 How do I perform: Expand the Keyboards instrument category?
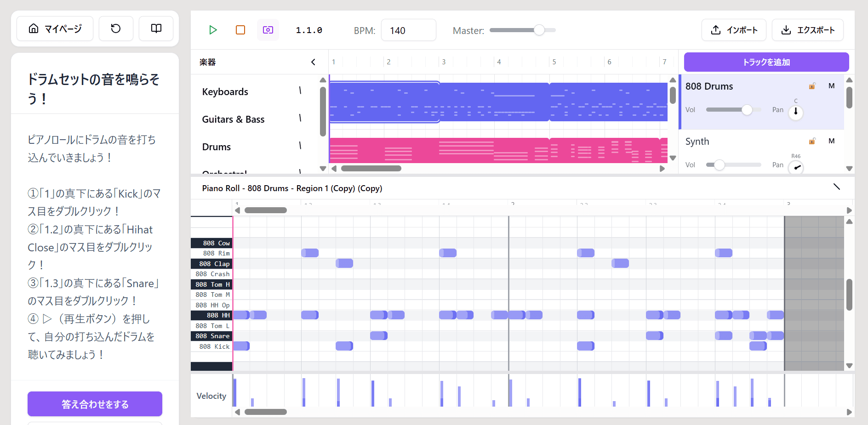point(300,91)
